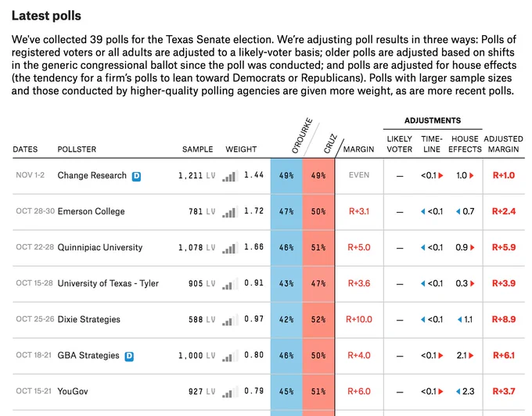
Task: Click blue timeline arrow in Emerson College row
Action: click(422, 212)
